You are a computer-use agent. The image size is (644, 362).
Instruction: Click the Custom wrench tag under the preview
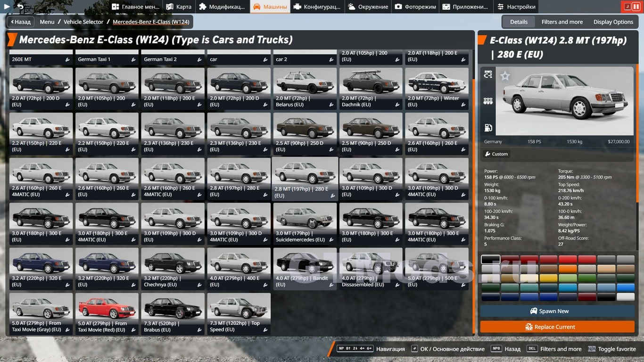[x=496, y=154]
